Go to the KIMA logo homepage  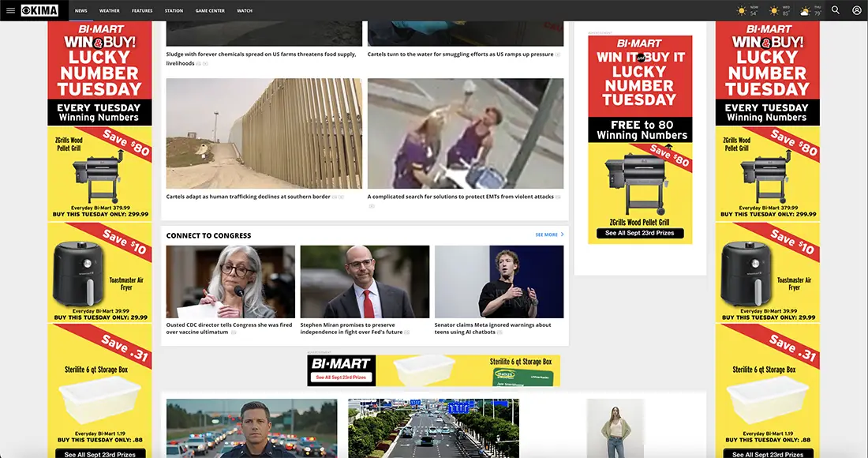(39, 10)
